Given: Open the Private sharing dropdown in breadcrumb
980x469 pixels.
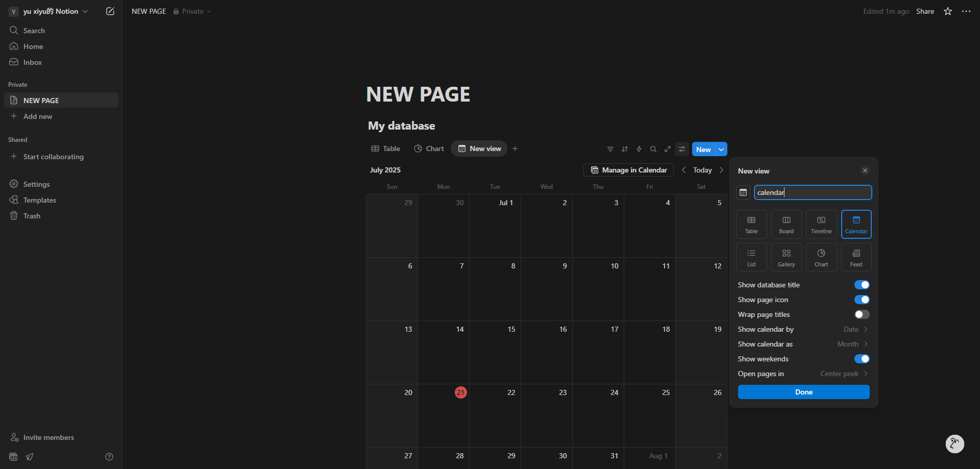Looking at the screenshot, I should (x=192, y=11).
